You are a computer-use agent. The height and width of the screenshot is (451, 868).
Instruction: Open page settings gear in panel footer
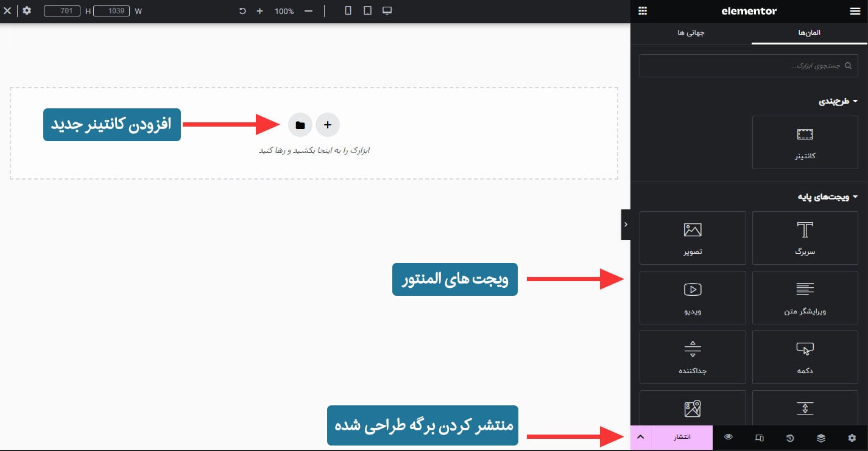[x=852, y=438]
